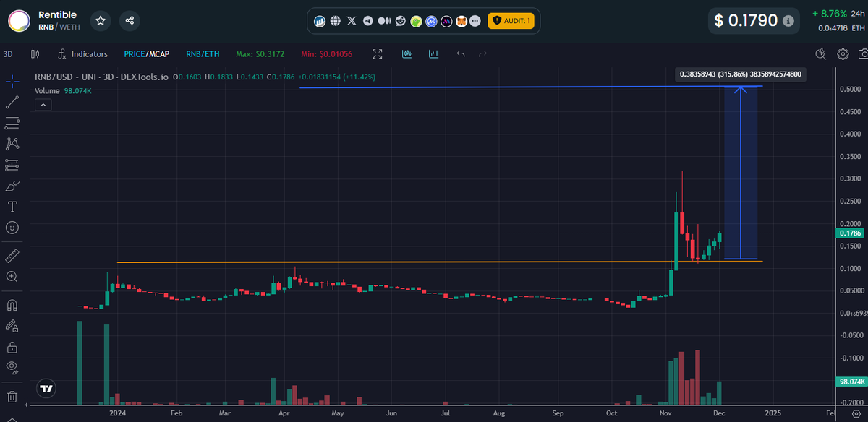This screenshot has height=422, width=868.
Task: Collapse the indicator legend chevron
Action: (43, 105)
